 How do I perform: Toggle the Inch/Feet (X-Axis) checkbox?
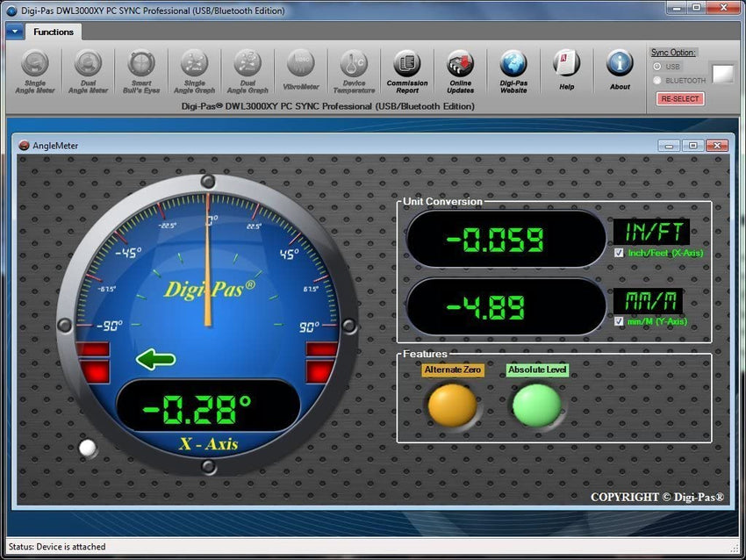pos(620,253)
